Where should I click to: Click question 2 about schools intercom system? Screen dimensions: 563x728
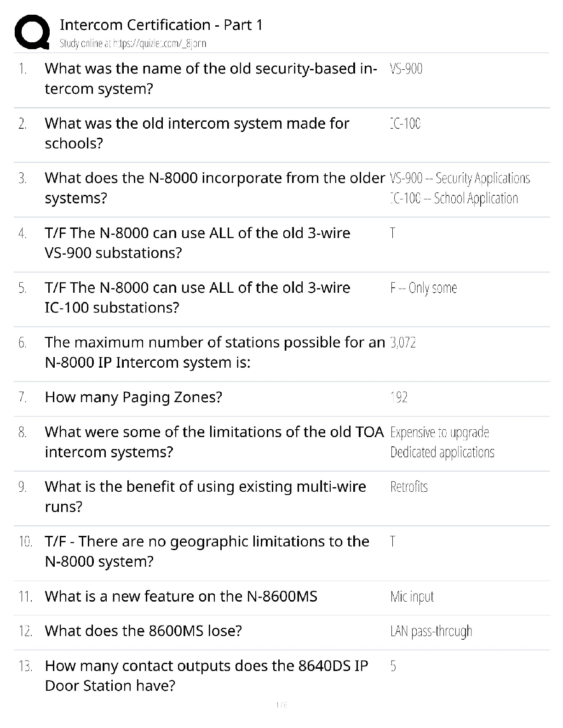197,133
